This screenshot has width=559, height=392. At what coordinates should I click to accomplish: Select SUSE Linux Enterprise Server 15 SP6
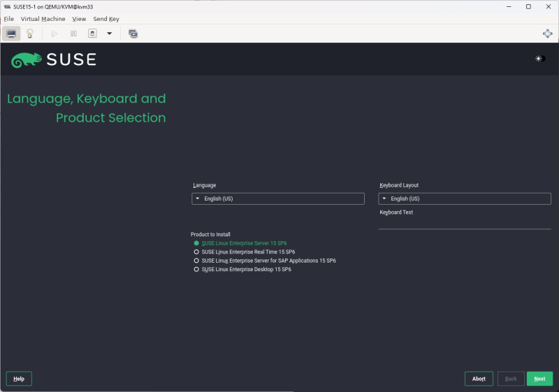pos(240,243)
